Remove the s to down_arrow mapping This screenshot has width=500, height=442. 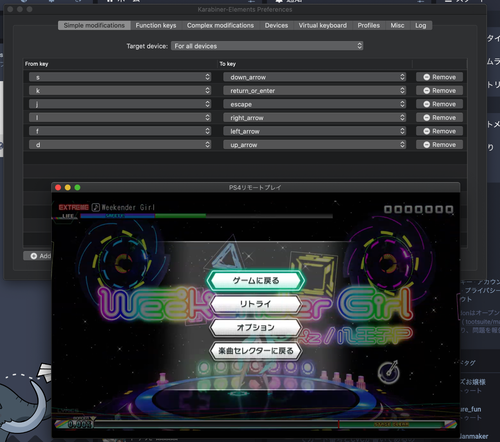439,77
